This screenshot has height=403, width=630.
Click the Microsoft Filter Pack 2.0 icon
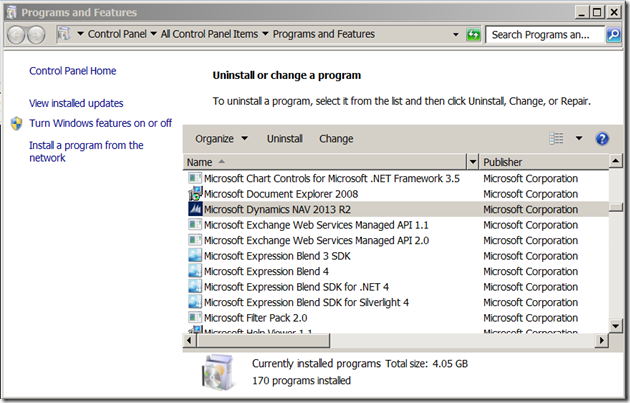tap(195, 317)
